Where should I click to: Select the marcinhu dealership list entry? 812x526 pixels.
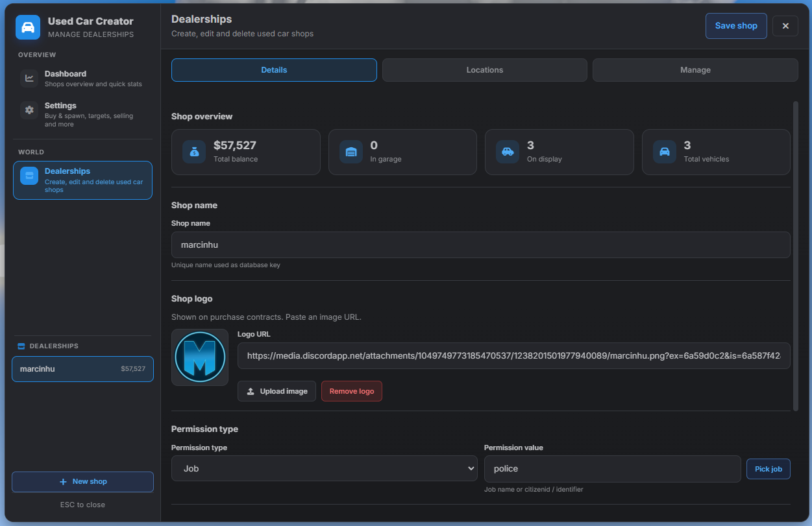(x=83, y=369)
